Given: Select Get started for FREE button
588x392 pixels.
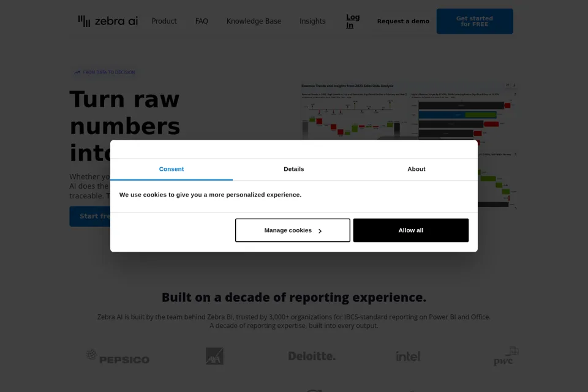Looking at the screenshot, I should 474,21.
